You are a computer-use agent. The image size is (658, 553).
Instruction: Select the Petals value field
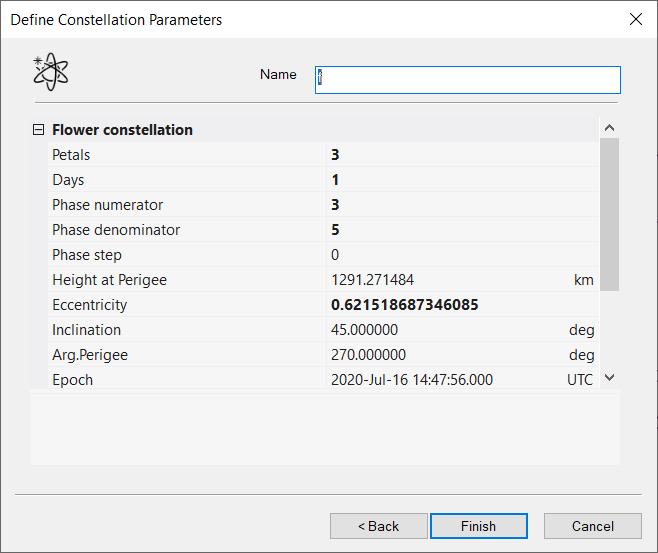tap(460, 155)
